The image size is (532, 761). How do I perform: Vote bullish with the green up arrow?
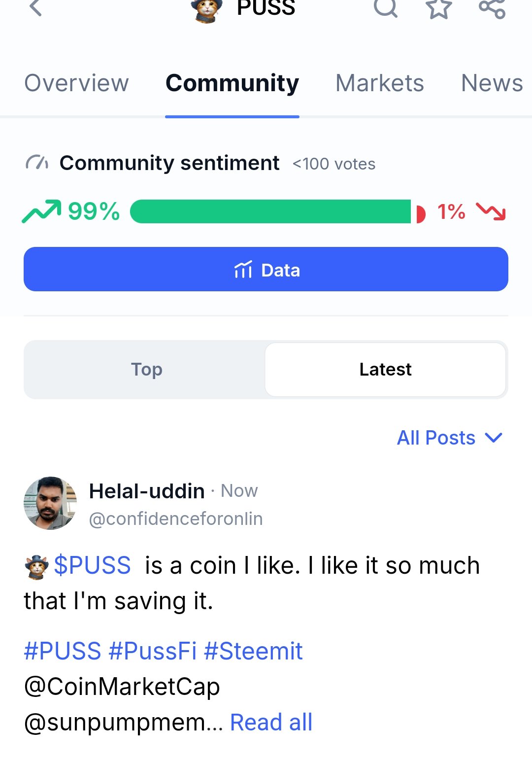click(42, 211)
